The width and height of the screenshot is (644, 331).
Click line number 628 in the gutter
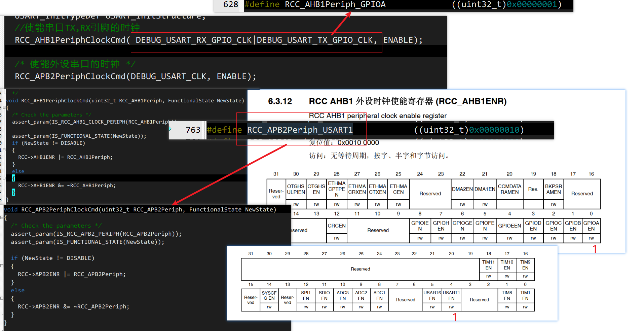(231, 4)
